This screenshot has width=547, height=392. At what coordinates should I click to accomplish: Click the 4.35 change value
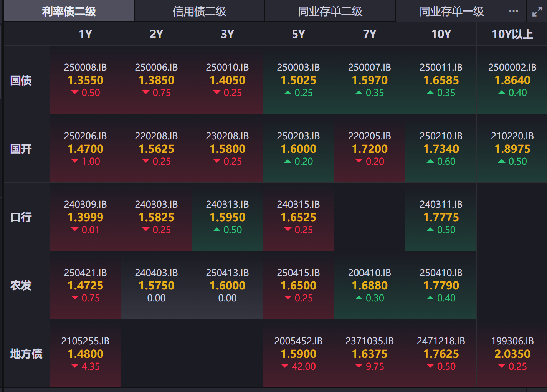point(91,366)
